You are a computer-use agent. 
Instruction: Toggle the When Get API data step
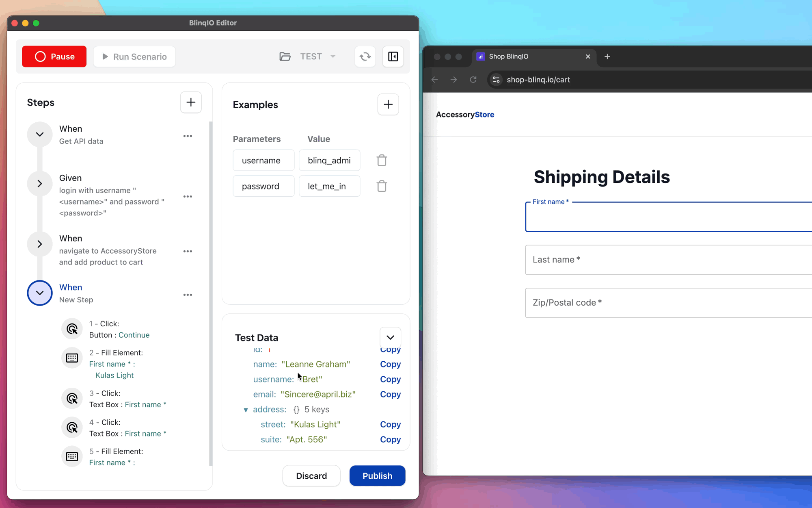click(x=39, y=134)
